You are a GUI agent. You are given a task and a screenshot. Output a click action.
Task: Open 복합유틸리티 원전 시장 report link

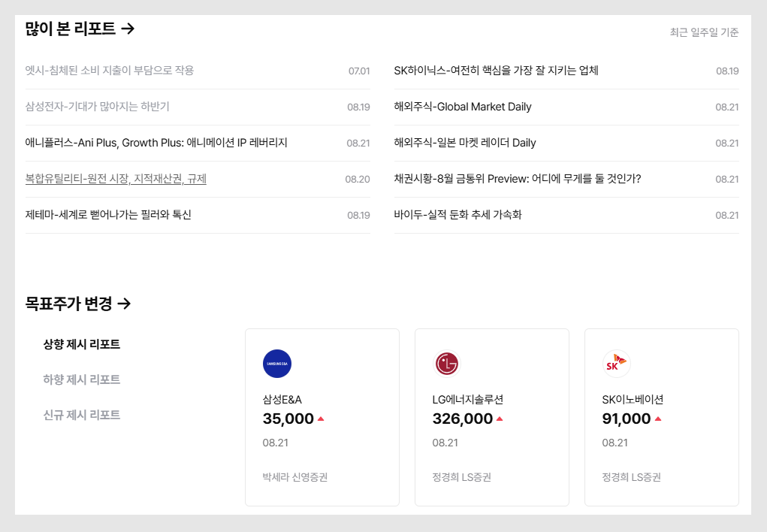(x=116, y=179)
